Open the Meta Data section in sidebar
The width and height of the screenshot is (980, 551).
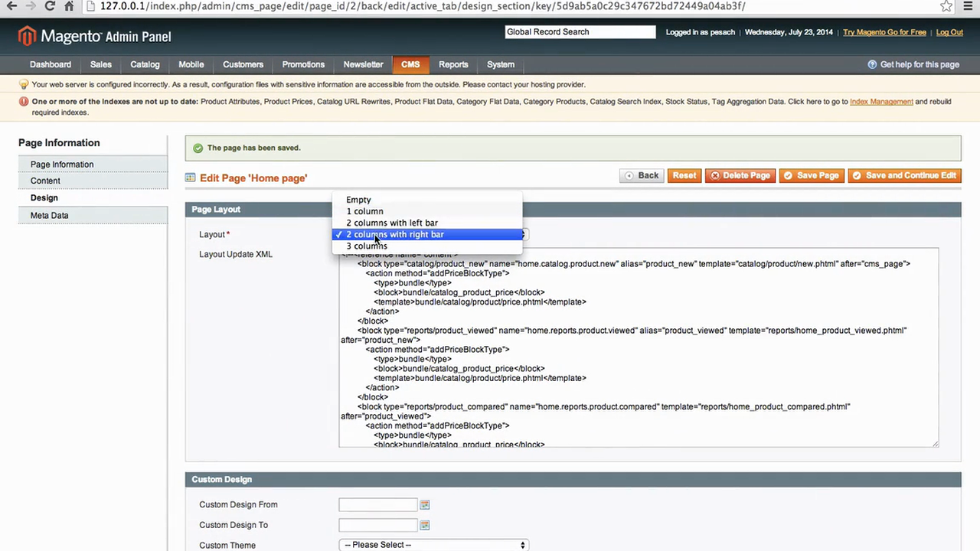coord(49,215)
